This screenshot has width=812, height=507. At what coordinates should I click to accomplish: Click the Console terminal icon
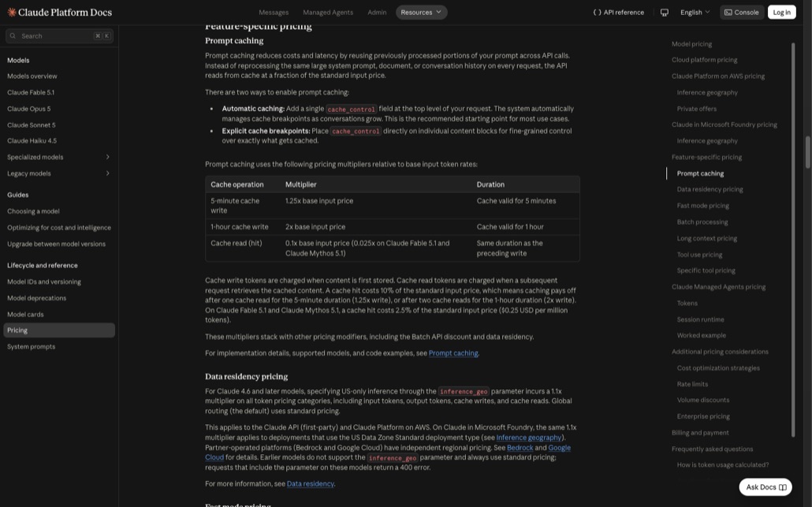pos(728,13)
